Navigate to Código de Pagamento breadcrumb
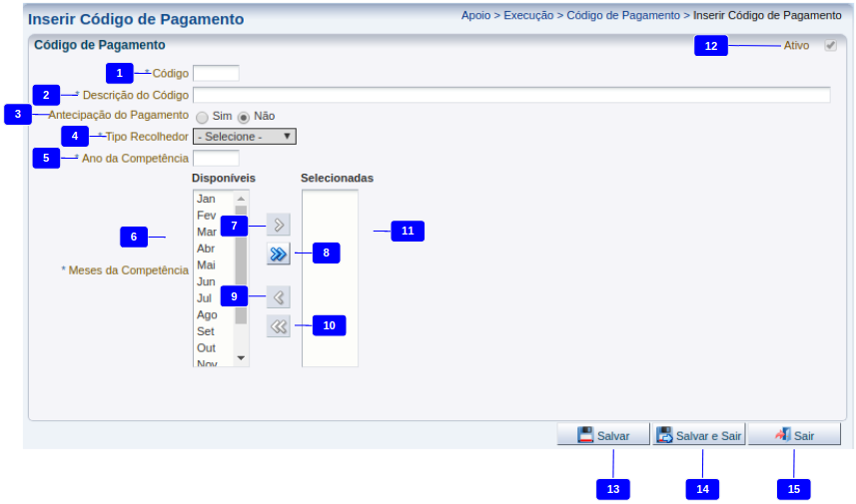 (623, 16)
